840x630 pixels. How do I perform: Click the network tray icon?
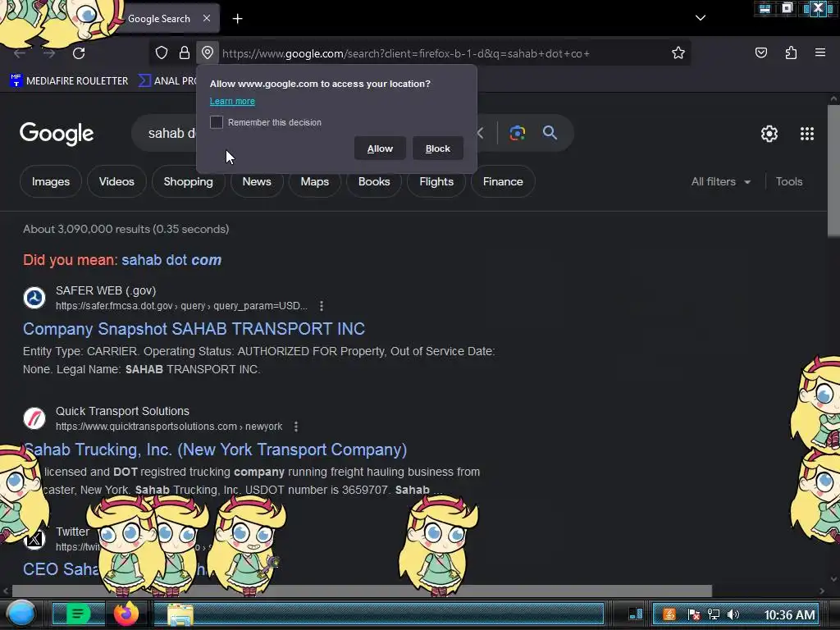pos(714,614)
